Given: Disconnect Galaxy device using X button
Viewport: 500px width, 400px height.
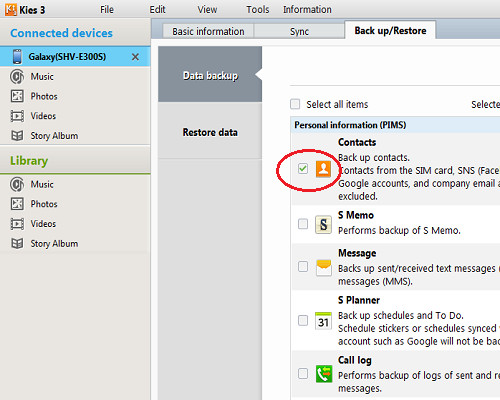Looking at the screenshot, I should 135,57.
